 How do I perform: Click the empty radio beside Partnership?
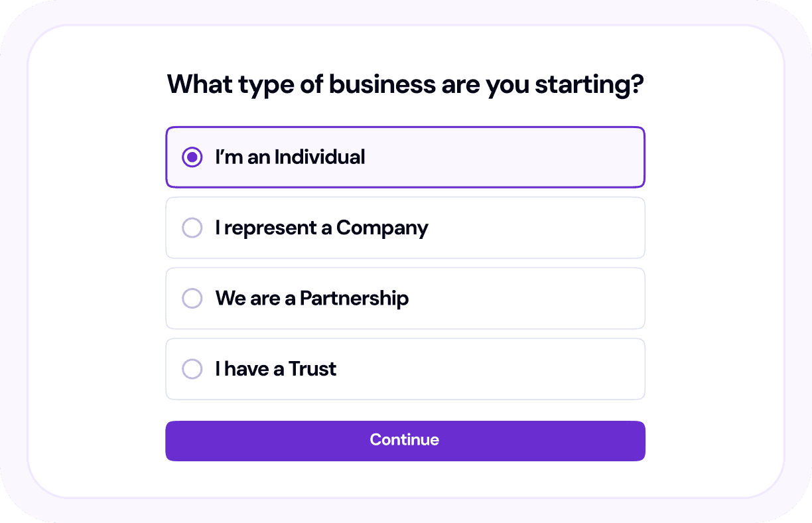tap(192, 299)
